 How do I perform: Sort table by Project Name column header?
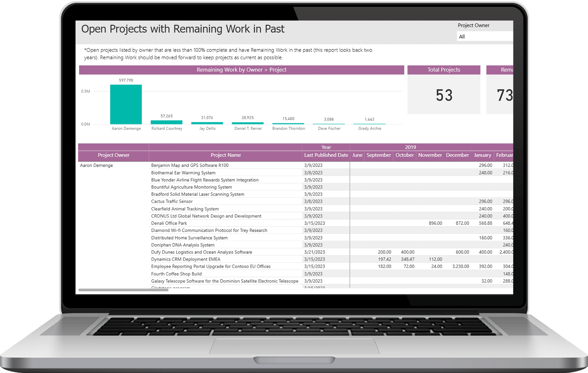click(x=226, y=155)
